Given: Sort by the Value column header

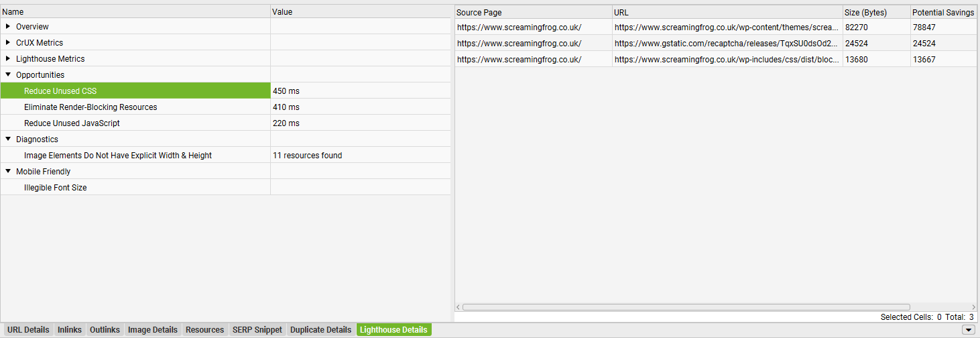Looking at the screenshot, I should pos(361,12).
